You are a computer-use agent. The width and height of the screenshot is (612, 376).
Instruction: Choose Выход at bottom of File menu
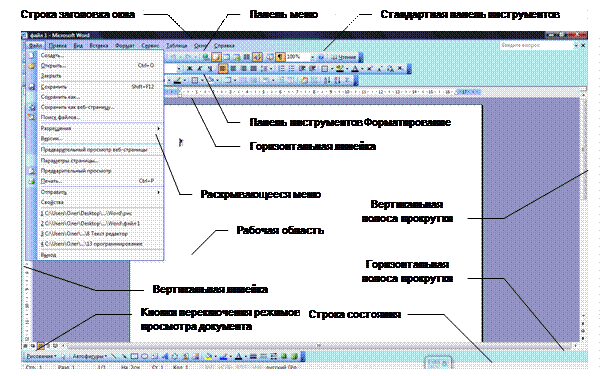coord(96,255)
